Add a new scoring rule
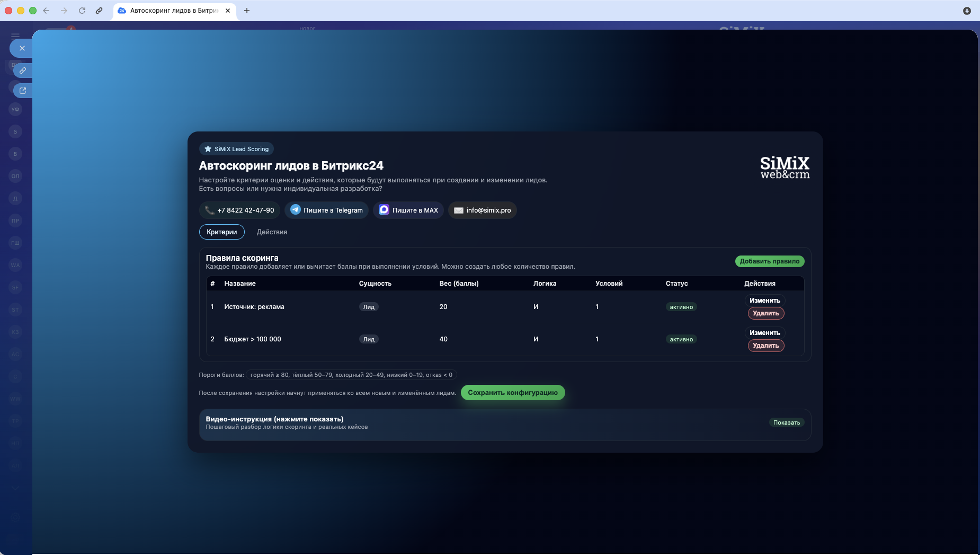 (770, 261)
